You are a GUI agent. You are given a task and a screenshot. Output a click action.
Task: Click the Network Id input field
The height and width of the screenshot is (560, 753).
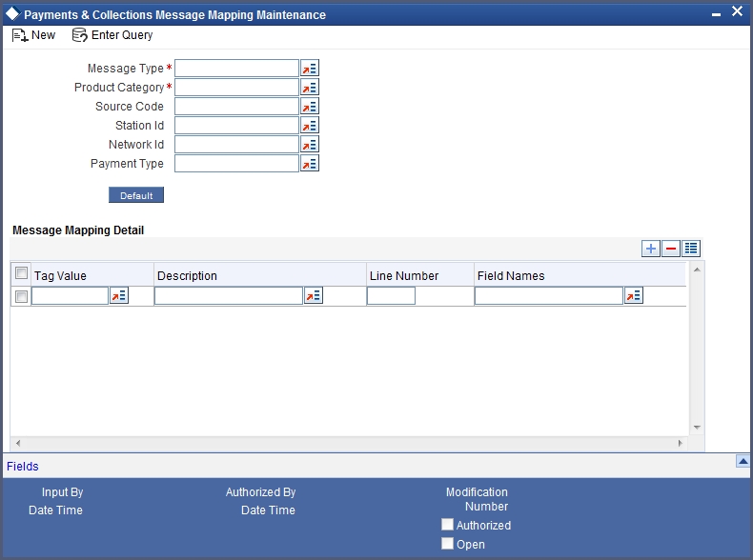coord(236,145)
